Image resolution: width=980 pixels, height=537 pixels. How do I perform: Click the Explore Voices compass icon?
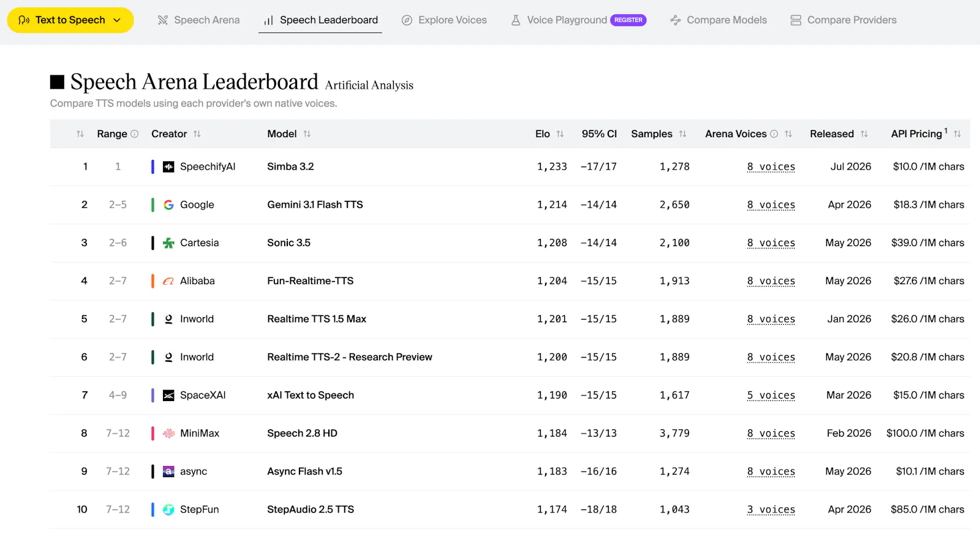(407, 20)
